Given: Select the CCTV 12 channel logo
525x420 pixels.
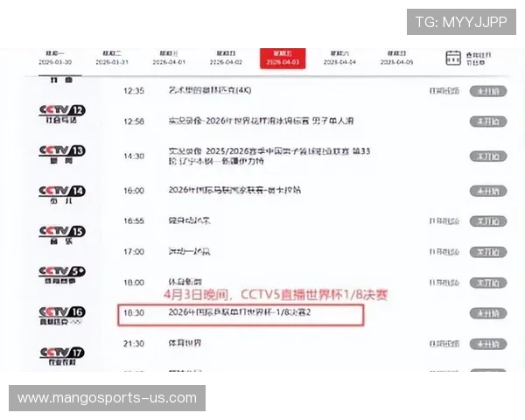Looking at the screenshot, I should coord(62,115).
